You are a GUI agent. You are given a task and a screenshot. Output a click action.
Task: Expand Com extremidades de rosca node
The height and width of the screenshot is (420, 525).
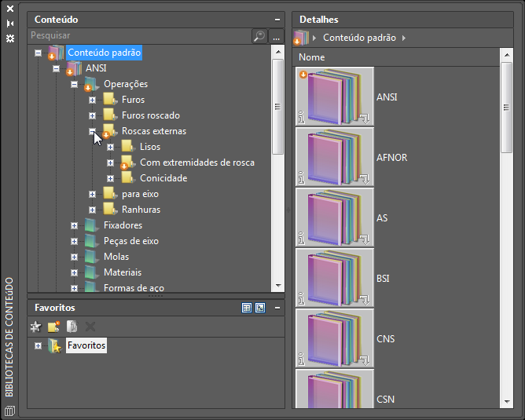coord(111,163)
